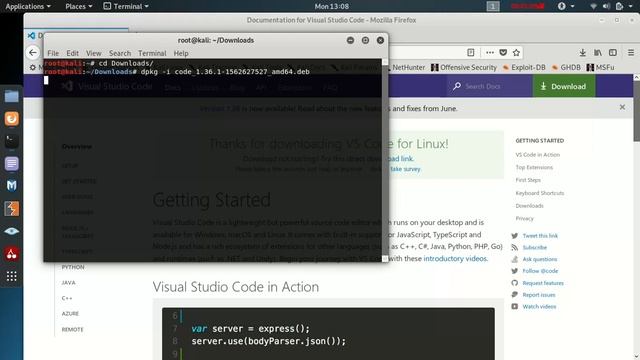640x360 pixels.
Task: Open the Terminal menu in the terminal window's menu bar
Action: [x=152, y=53]
